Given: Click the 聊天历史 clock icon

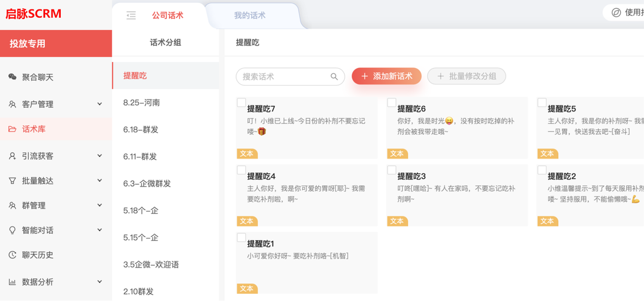Looking at the screenshot, I should pyautogui.click(x=13, y=255).
